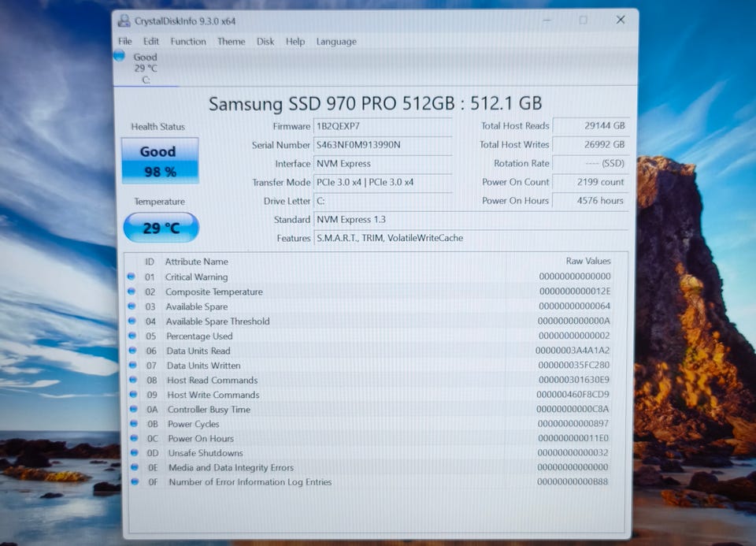The height and width of the screenshot is (546, 756).
Task: Click the Features field with S.M.A.R.T., TRIM
Action: pos(471,238)
